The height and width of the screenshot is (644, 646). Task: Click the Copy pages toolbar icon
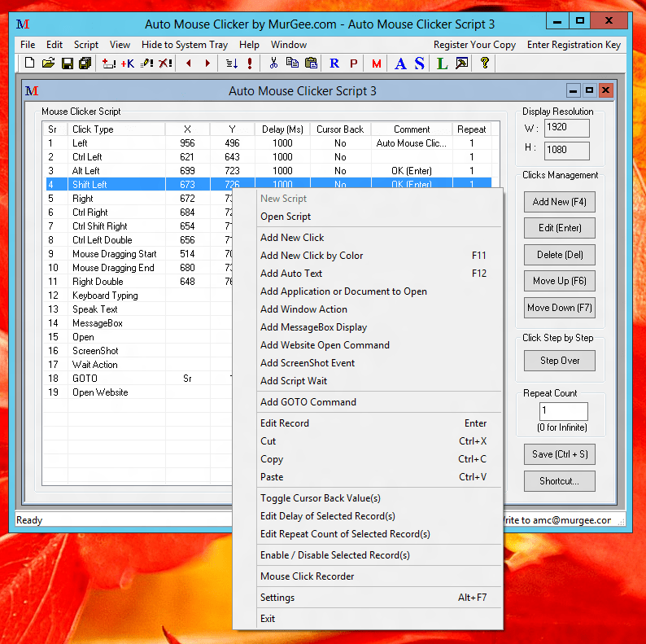point(293,63)
